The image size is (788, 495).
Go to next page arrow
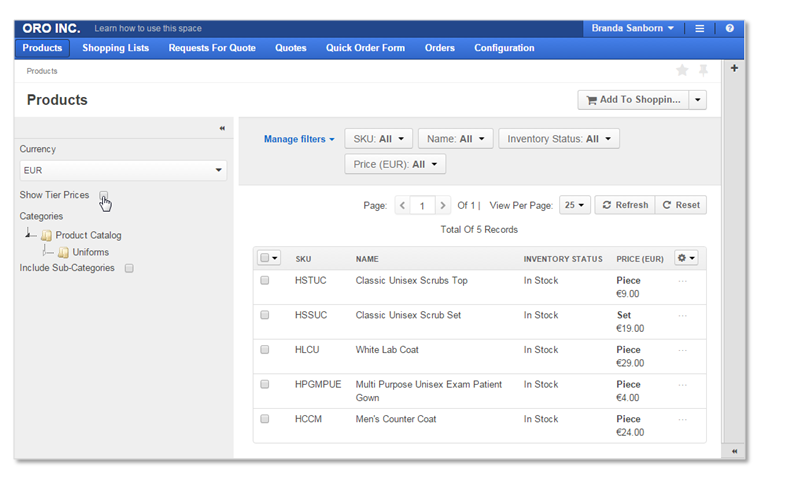pos(442,205)
